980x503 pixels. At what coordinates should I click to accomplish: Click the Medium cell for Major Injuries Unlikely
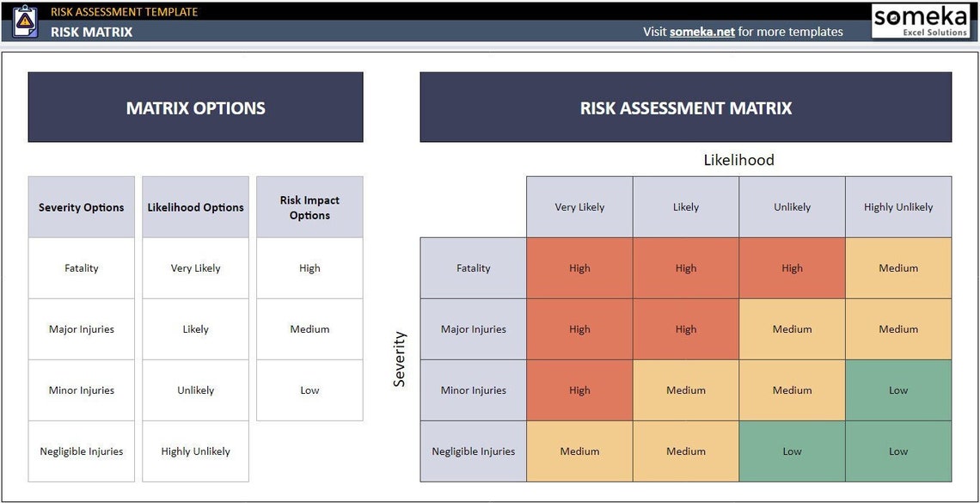792,328
